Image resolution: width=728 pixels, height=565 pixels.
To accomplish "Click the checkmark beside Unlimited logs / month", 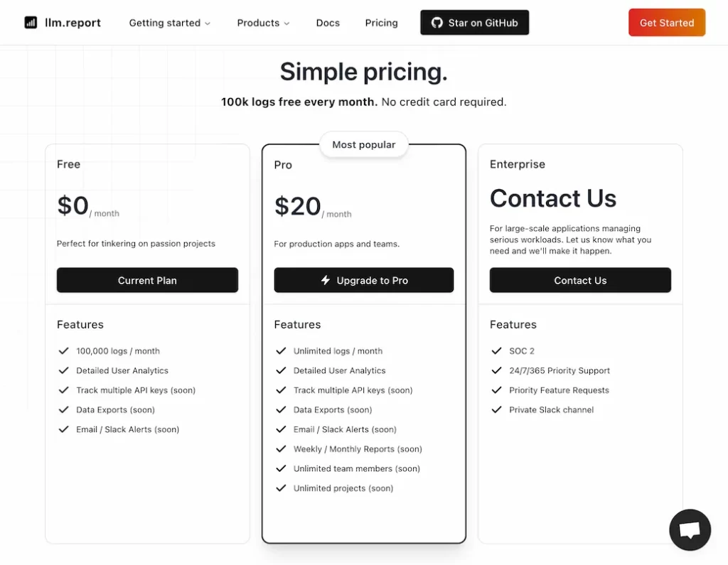I will (281, 351).
